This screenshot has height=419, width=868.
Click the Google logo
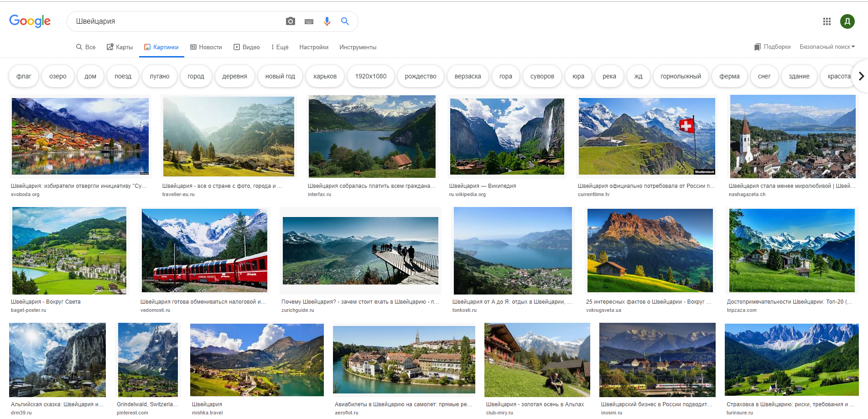30,21
